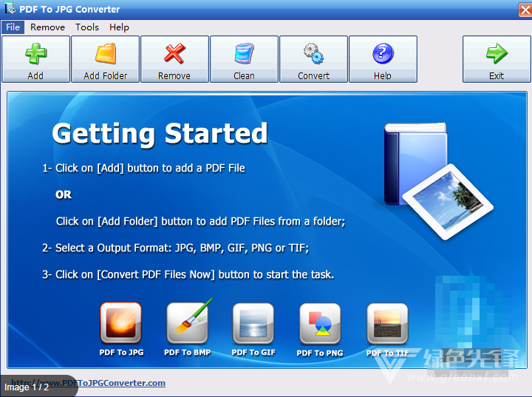The height and width of the screenshot is (397, 532).
Task: Click the 'Getting Started' heading text
Action: 160,134
